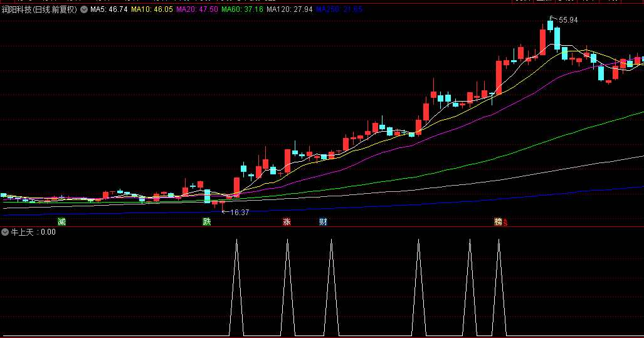Click the red S marker beside 榜
The height and width of the screenshot is (338, 644).
pos(505,223)
